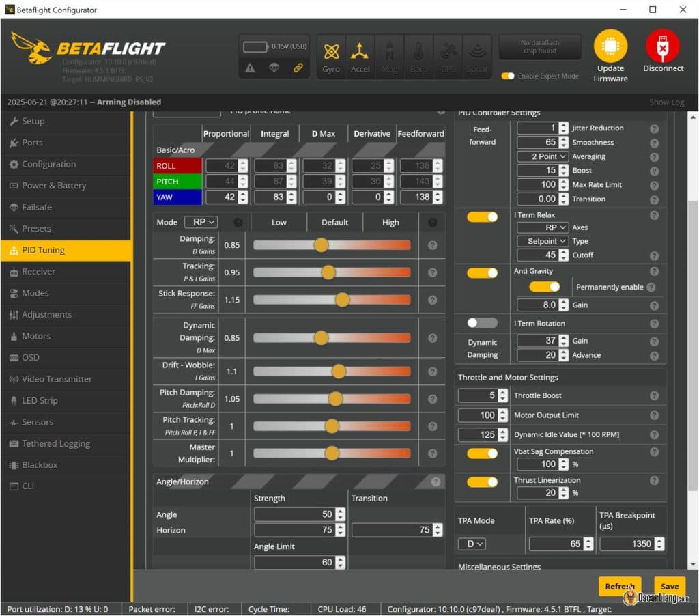Viewport: 699px width, 616px height.
Task: Click the red Disconnect USB icon
Action: coord(662,46)
